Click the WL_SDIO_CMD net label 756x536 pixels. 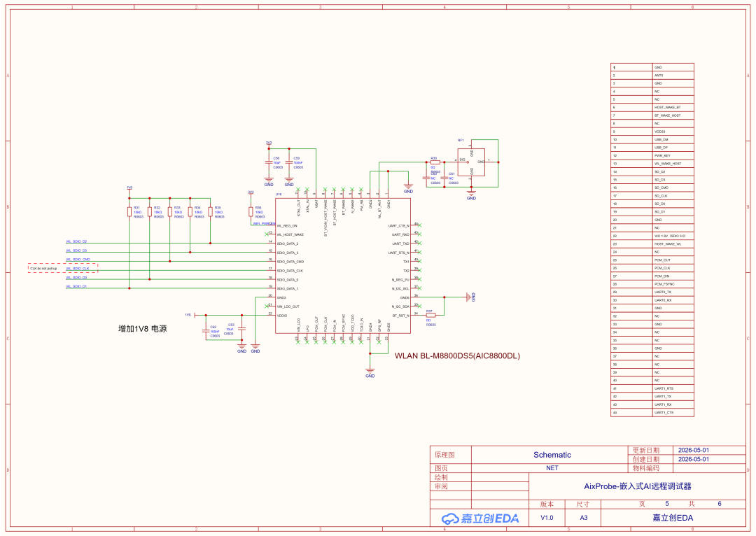(78, 260)
